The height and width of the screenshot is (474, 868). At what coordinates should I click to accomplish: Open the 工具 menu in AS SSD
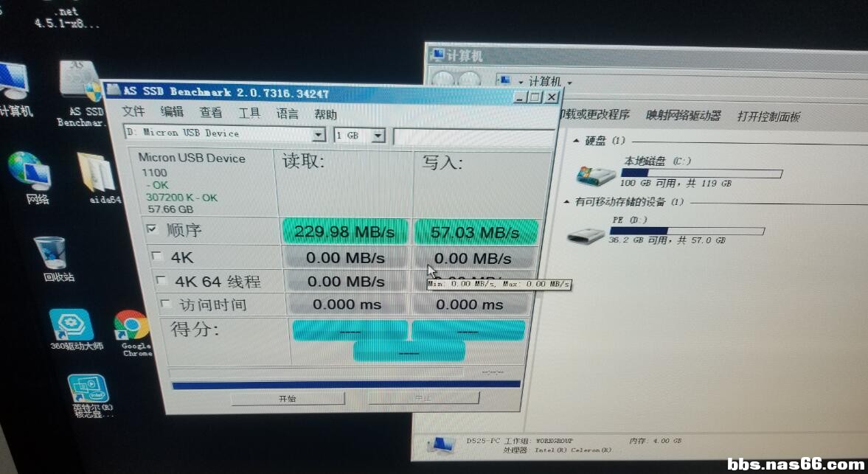tap(250, 113)
